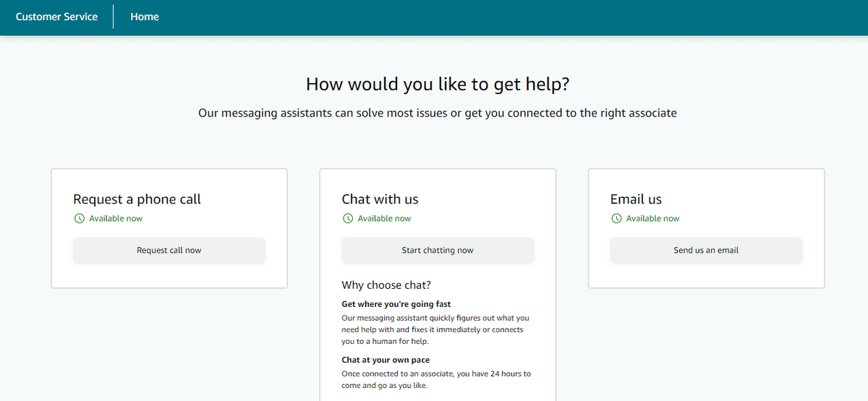
Task: Click the 'Chat at your own pace' subheading
Action: pyautogui.click(x=386, y=360)
